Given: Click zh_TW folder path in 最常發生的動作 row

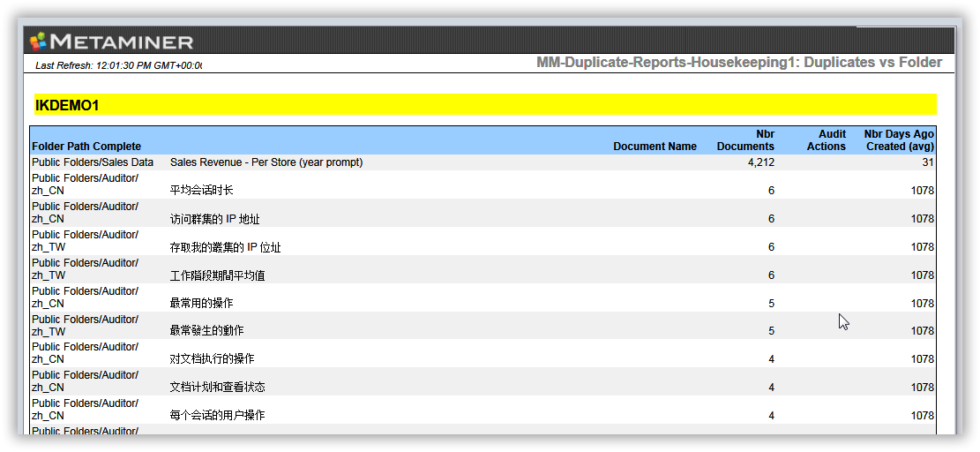Looking at the screenshot, I should 85,325.
